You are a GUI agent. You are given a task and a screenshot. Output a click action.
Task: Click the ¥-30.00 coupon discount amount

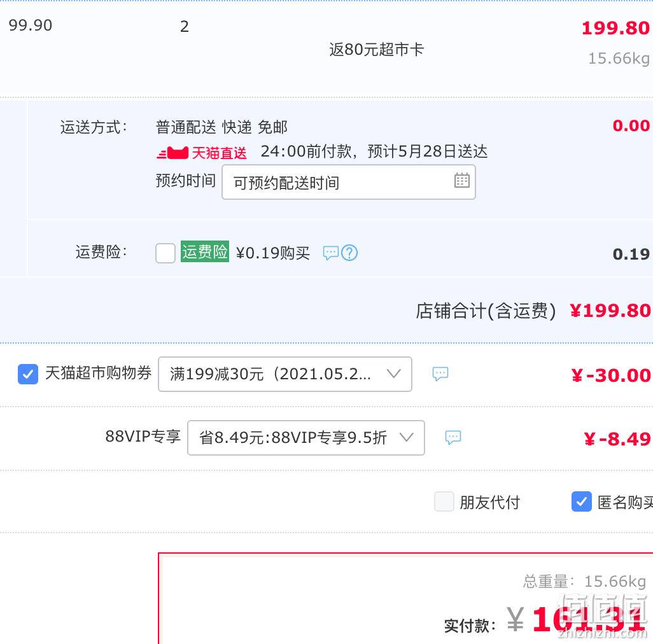click(610, 375)
